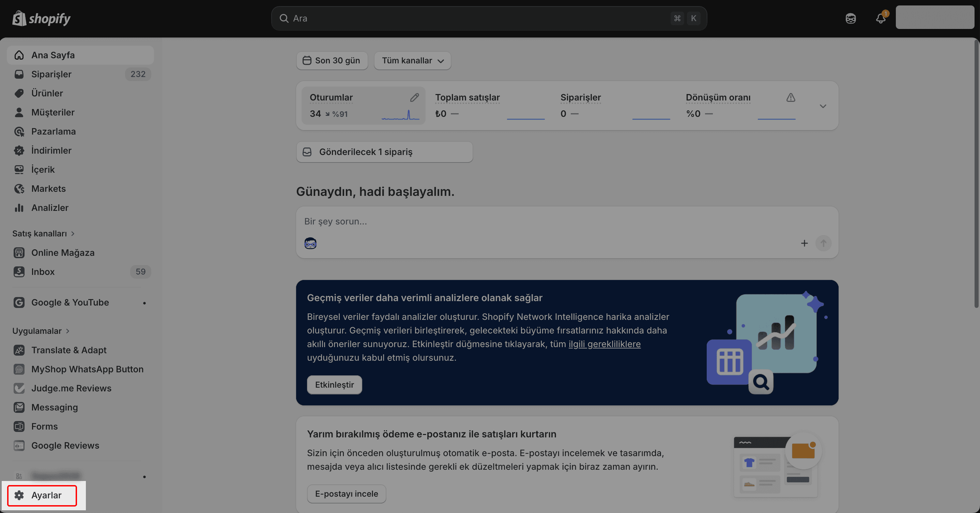Expand the metrics card chevron
This screenshot has width=980, height=513.
pos(823,106)
